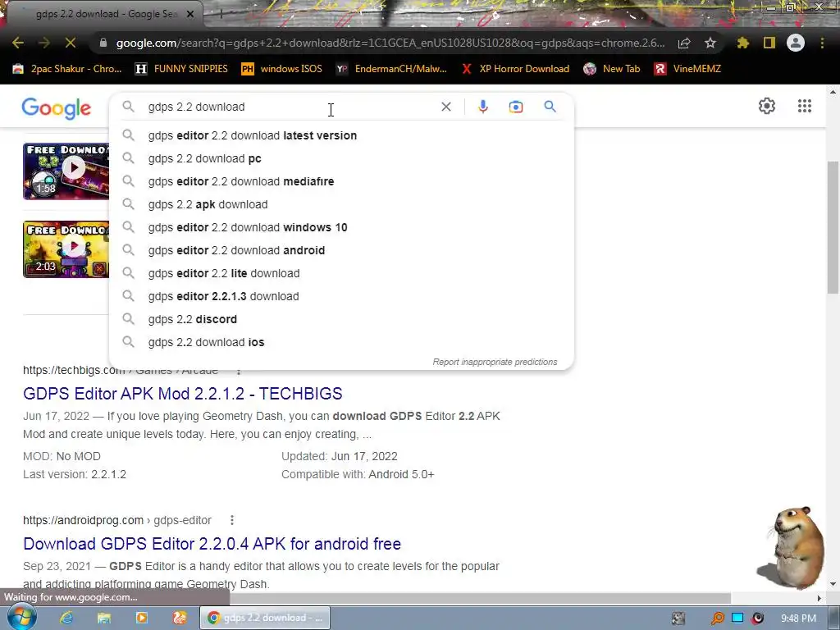Screen dimensions: 840x630
Task: Open more options for the techbigs result
Action: (x=239, y=370)
